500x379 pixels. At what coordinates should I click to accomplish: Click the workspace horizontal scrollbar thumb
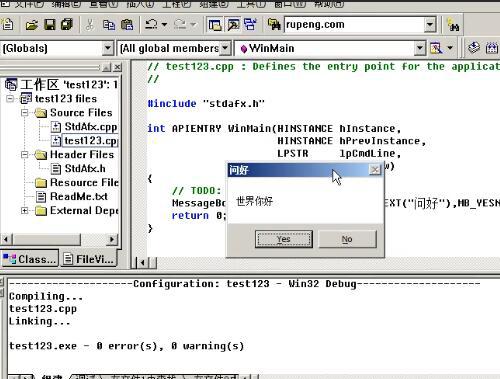click(46, 239)
